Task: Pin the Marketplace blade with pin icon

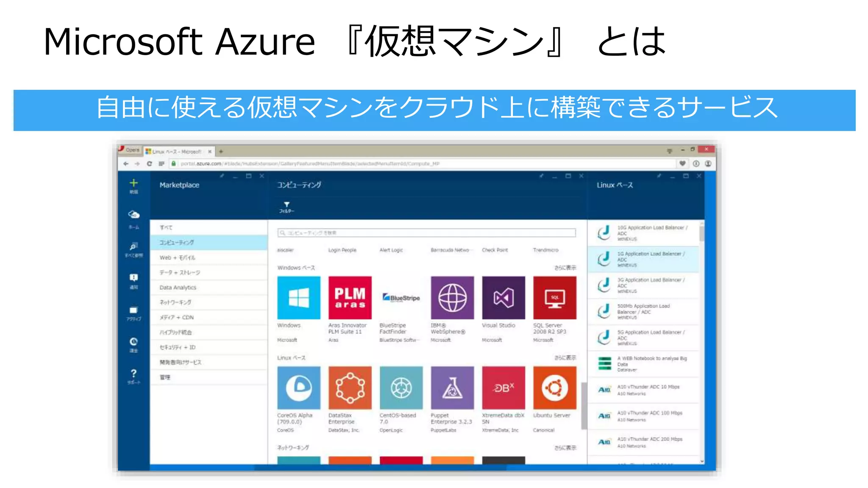Action: pos(222,176)
